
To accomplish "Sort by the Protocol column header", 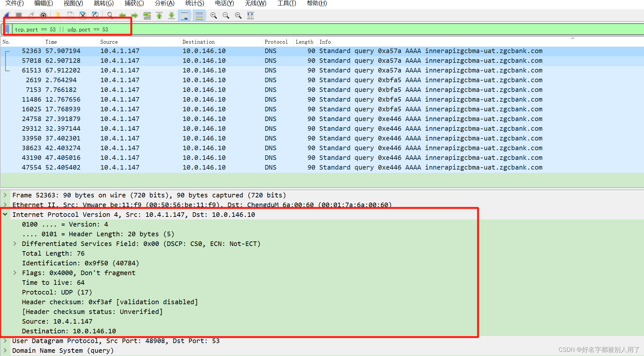I will point(276,42).
